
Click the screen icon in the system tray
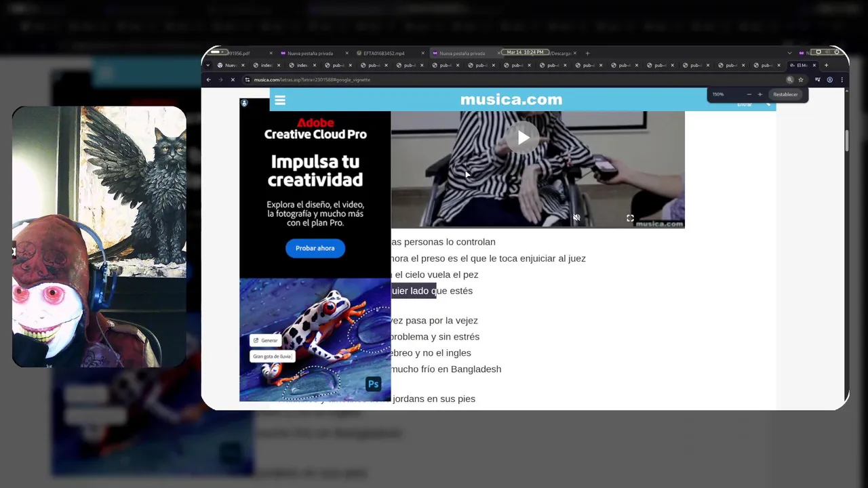818,52
